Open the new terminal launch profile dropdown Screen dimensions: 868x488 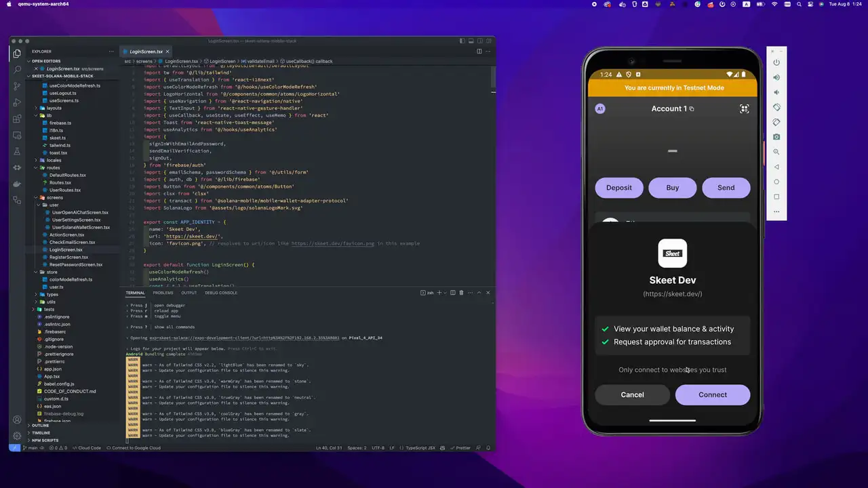click(x=446, y=293)
